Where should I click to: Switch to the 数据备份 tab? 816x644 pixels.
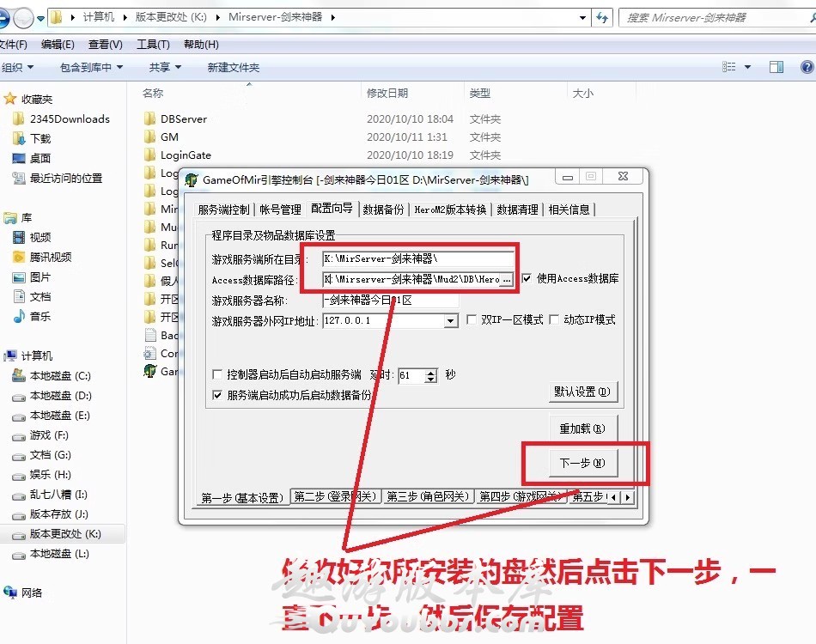point(383,210)
